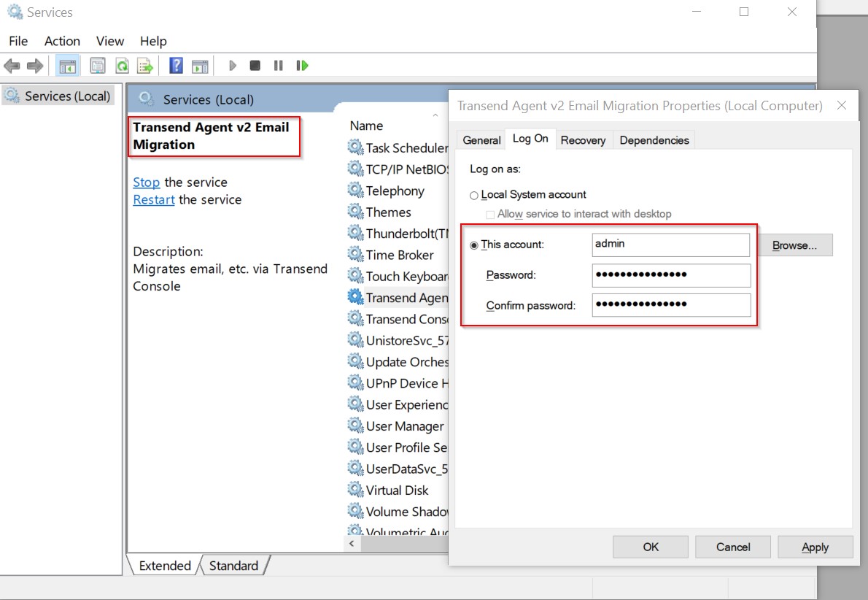The image size is (868, 600).
Task: Click gear icon beside Task Scheduler
Action: click(354, 147)
